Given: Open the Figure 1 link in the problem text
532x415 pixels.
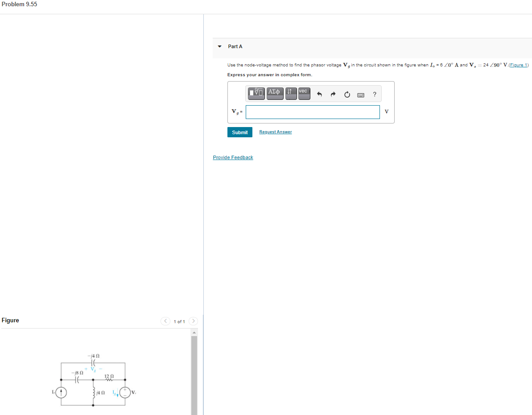Looking at the screenshot, I should (x=518, y=65).
